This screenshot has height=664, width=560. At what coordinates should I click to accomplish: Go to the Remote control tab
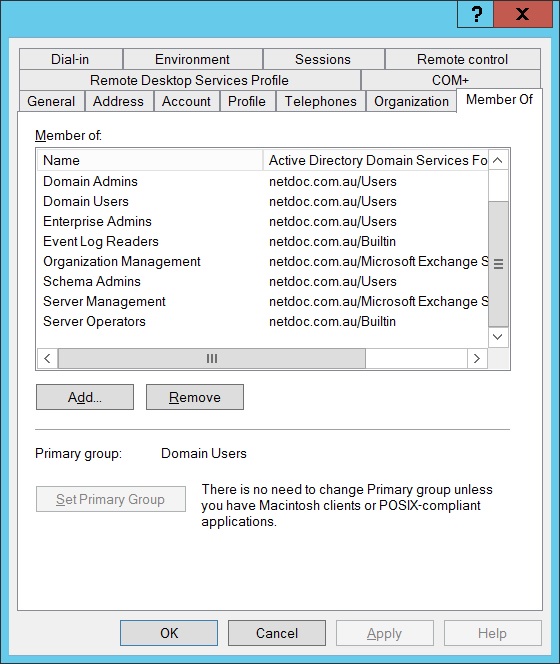coord(462,59)
